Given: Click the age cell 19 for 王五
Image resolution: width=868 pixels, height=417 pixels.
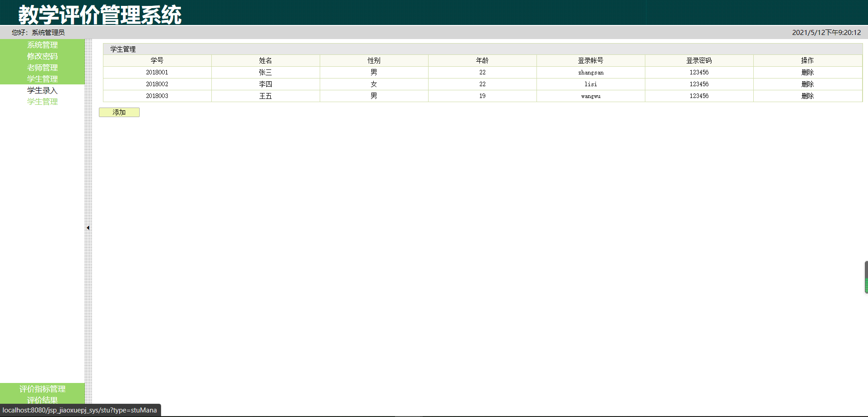Looking at the screenshot, I should pos(483,96).
